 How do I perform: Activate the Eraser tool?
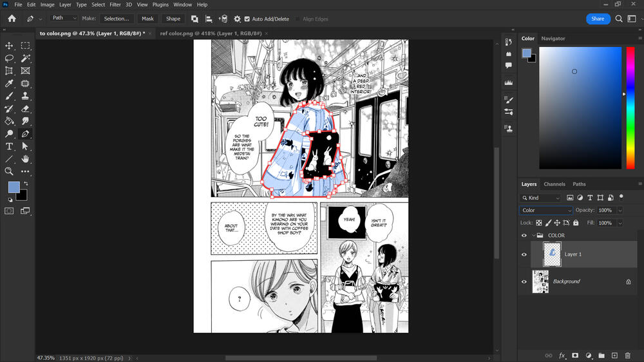coord(26,109)
